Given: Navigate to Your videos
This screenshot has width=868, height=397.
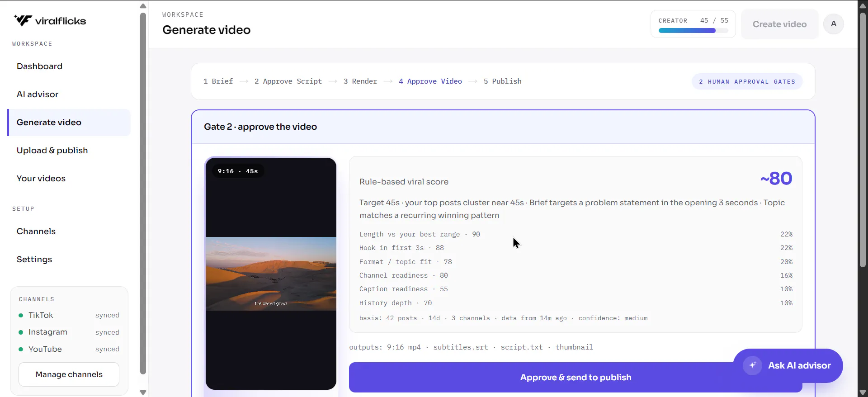Looking at the screenshot, I should coord(69,179).
